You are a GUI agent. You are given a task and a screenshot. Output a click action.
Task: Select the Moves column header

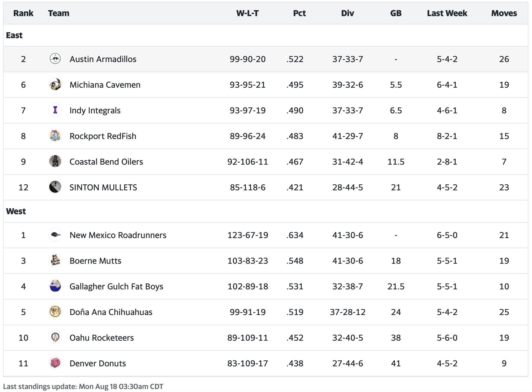pos(504,13)
